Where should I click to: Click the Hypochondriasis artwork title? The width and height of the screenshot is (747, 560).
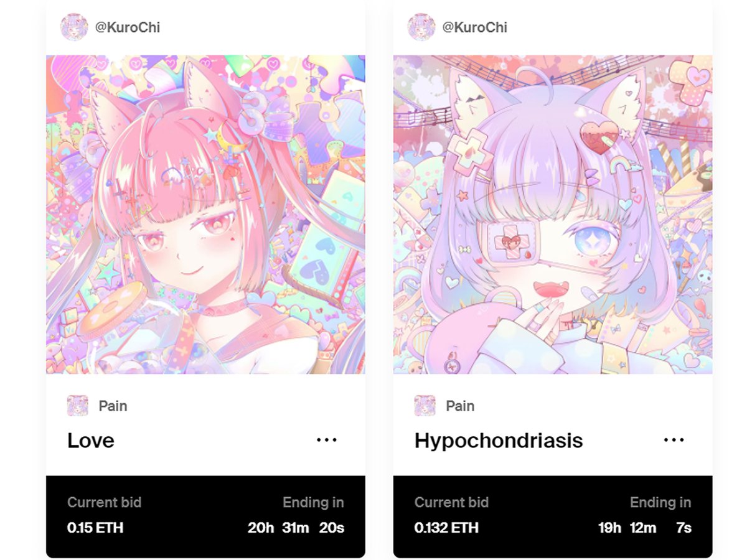499,441
